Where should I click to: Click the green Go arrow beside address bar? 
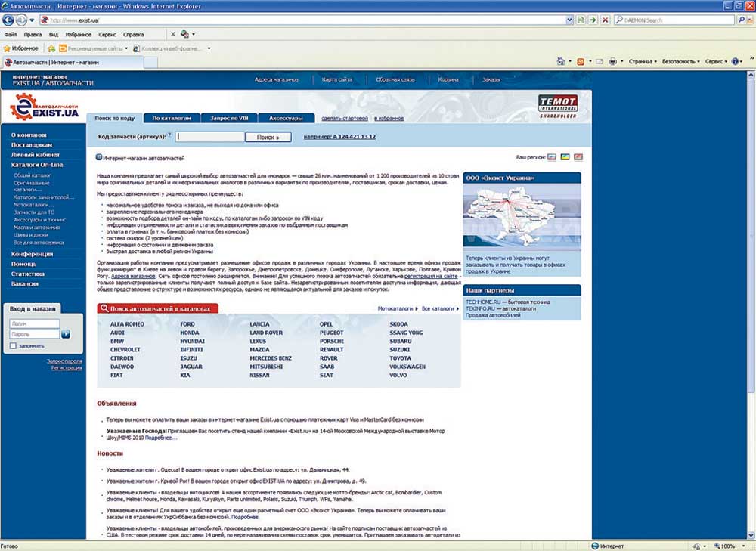click(x=593, y=20)
